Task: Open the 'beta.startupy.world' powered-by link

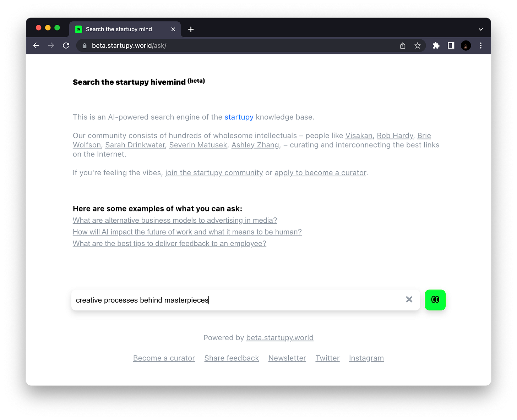Action: point(280,338)
